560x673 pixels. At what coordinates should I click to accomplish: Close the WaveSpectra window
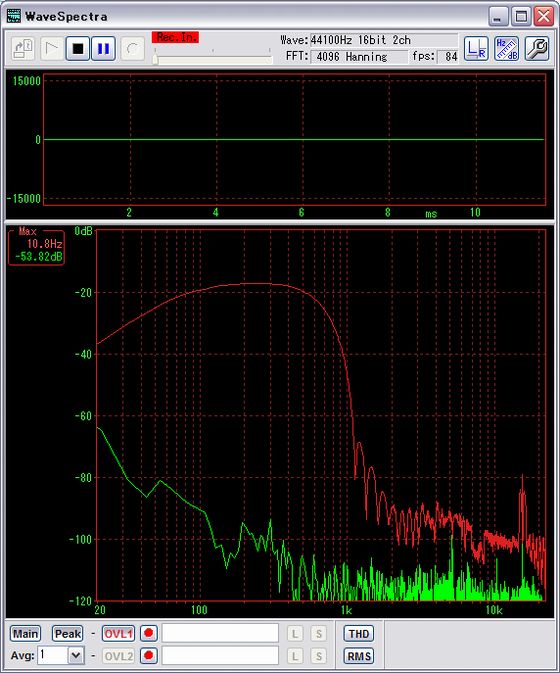click(x=543, y=17)
